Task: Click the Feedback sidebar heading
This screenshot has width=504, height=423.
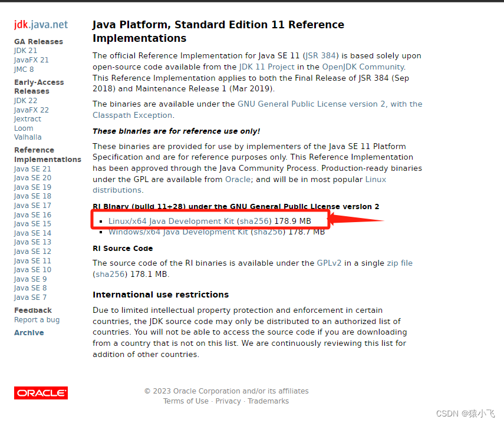Action: point(33,310)
